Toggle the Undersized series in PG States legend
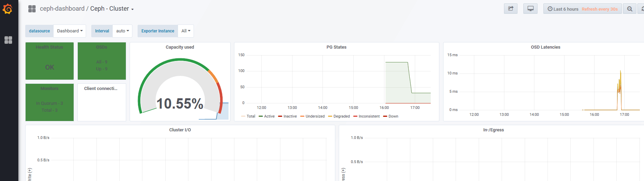This screenshot has width=644, height=181. click(x=315, y=117)
